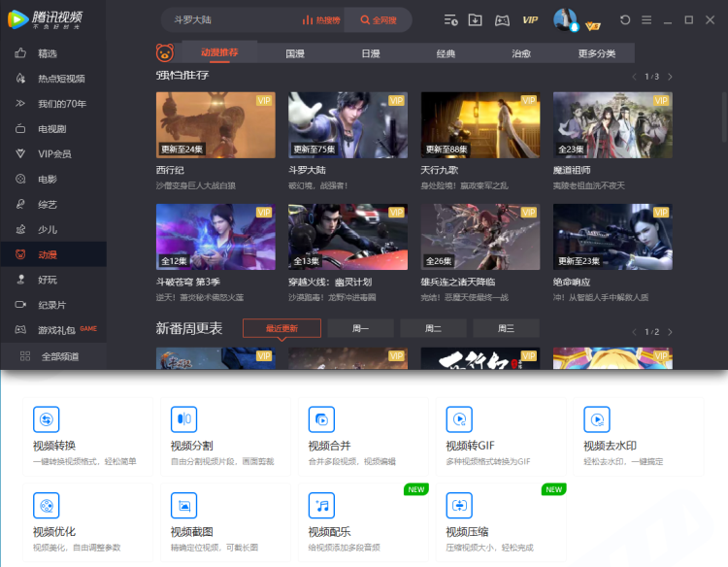Open 电影 film reel icon in sidebar
The image size is (728, 567).
click(20, 179)
